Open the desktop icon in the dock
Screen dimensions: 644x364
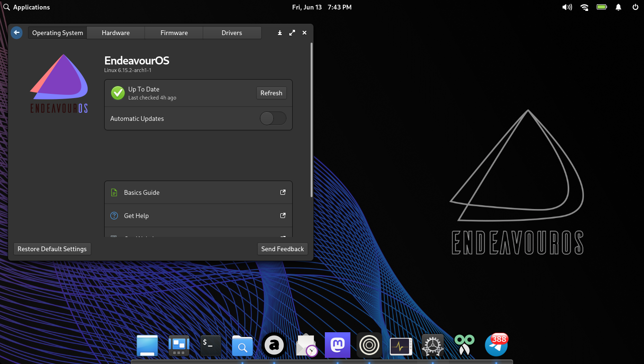[x=147, y=346]
